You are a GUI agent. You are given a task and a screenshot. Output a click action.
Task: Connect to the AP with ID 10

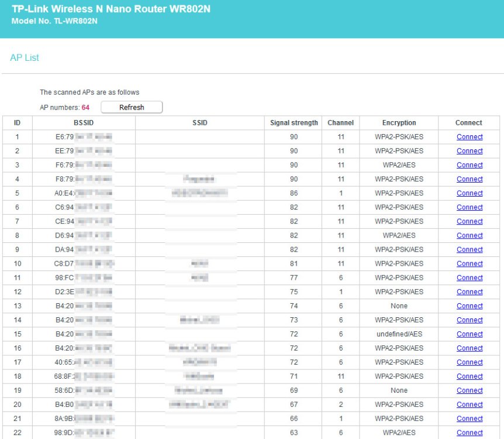pos(470,263)
